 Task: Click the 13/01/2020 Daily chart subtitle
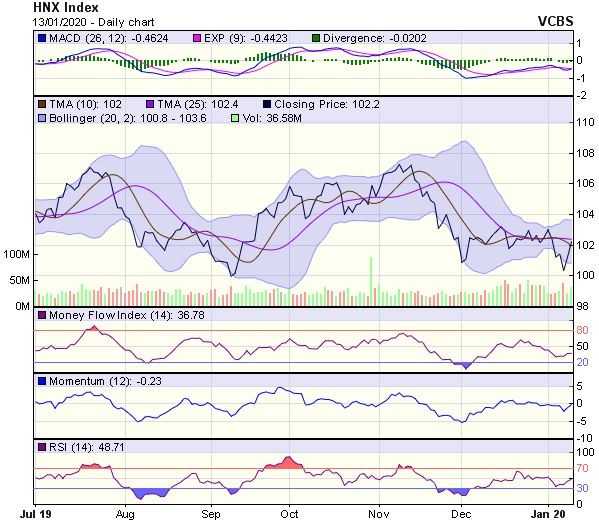94,22
